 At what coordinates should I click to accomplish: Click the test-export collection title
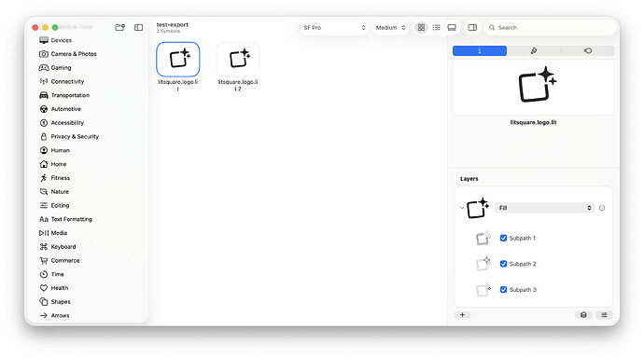coord(172,24)
